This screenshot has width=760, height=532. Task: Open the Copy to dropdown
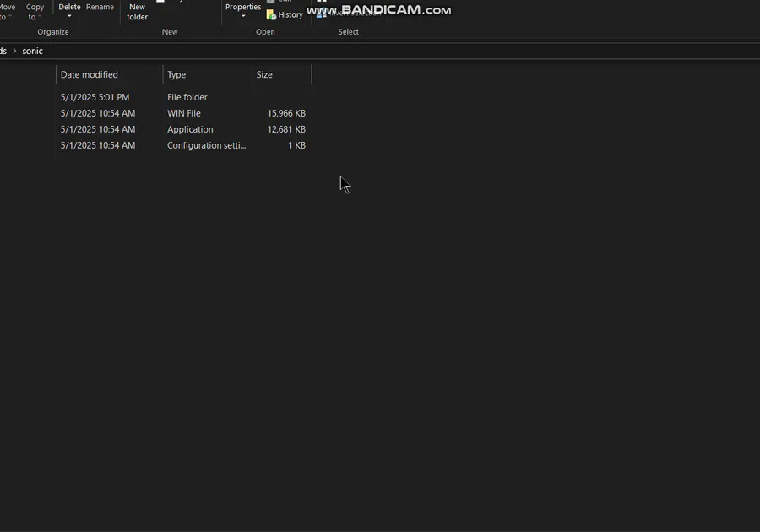pos(35,12)
